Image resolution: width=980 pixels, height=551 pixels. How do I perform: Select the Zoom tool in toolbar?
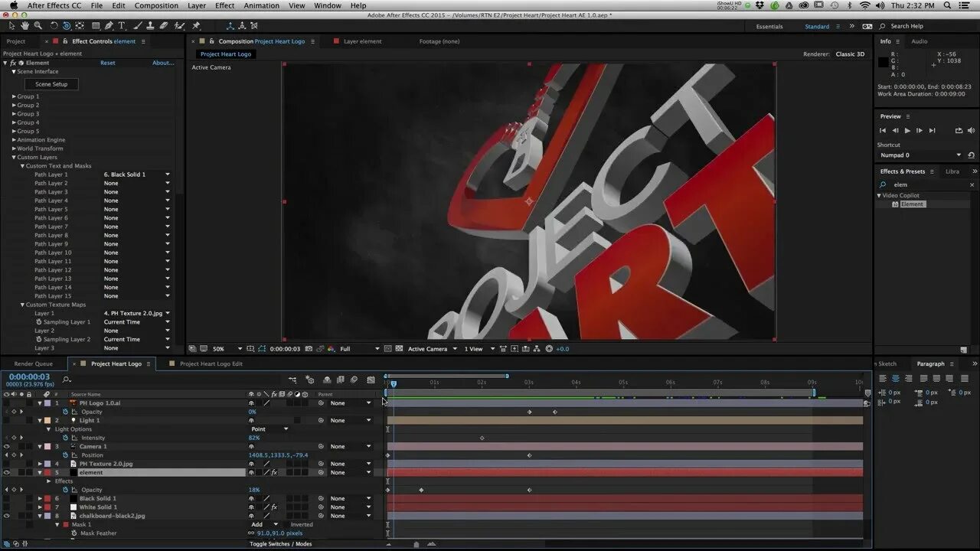[x=38, y=26]
